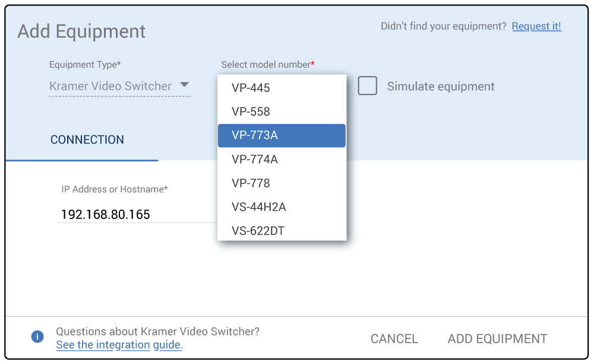This screenshot has height=364, width=594.
Task: Click the 'Simulate equipment' label text
Action: pyautogui.click(x=440, y=87)
